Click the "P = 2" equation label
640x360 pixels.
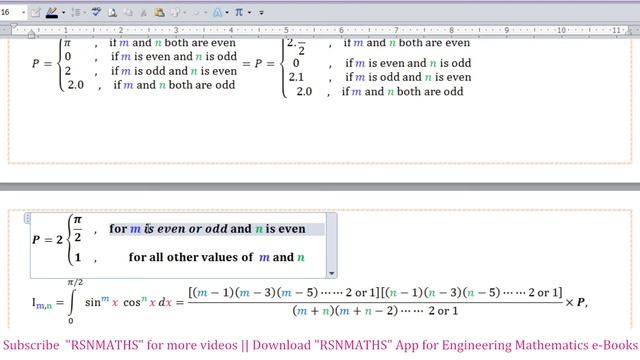click(x=47, y=240)
